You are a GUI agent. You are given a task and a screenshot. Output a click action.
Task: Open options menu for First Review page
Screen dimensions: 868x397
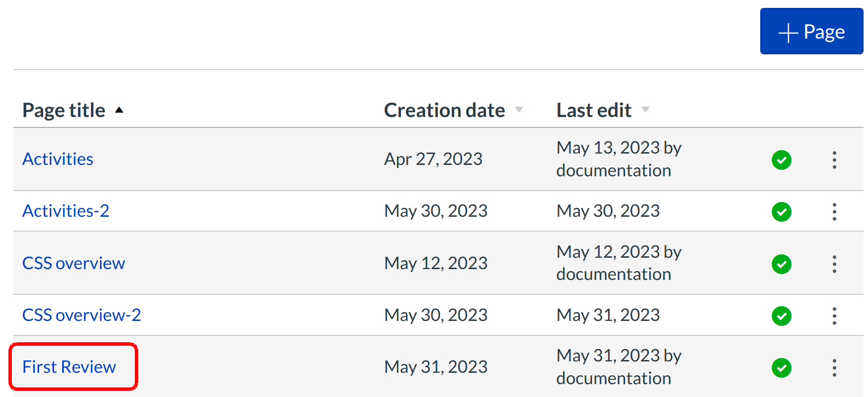coord(834,368)
